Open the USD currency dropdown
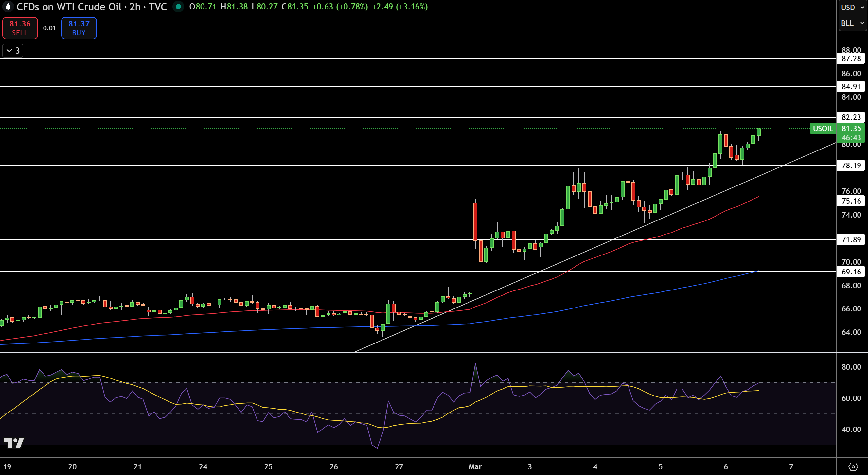 [853, 8]
